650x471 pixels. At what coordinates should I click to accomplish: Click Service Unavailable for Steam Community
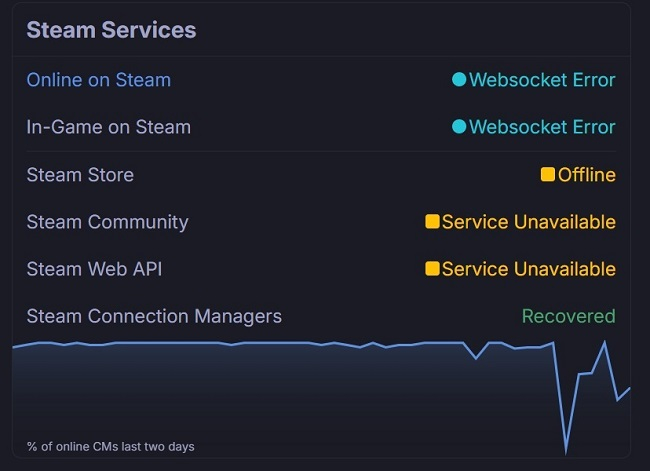[529, 222]
